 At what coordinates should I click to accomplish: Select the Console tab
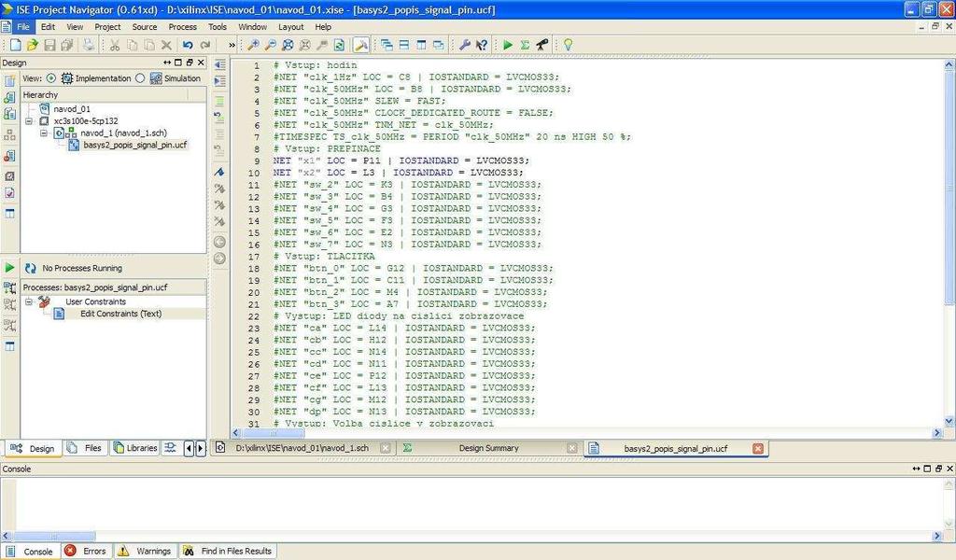click(x=31, y=551)
